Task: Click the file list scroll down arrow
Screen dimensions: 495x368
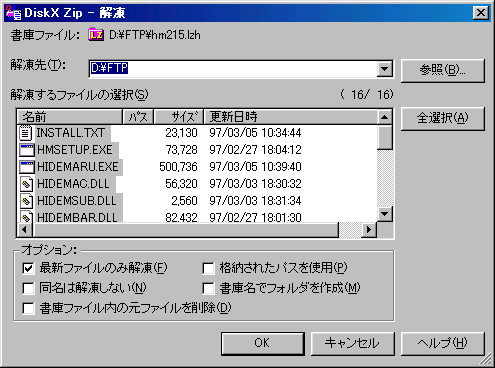Action: point(385,214)
